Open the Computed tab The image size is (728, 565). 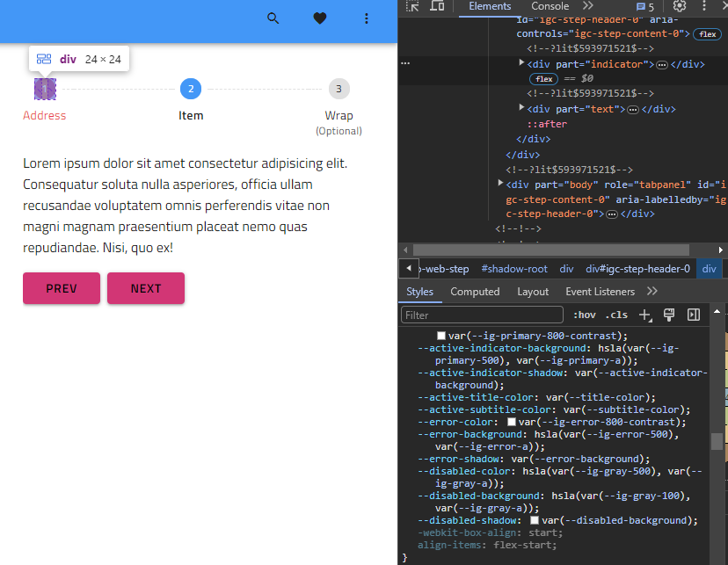[475, 292]
